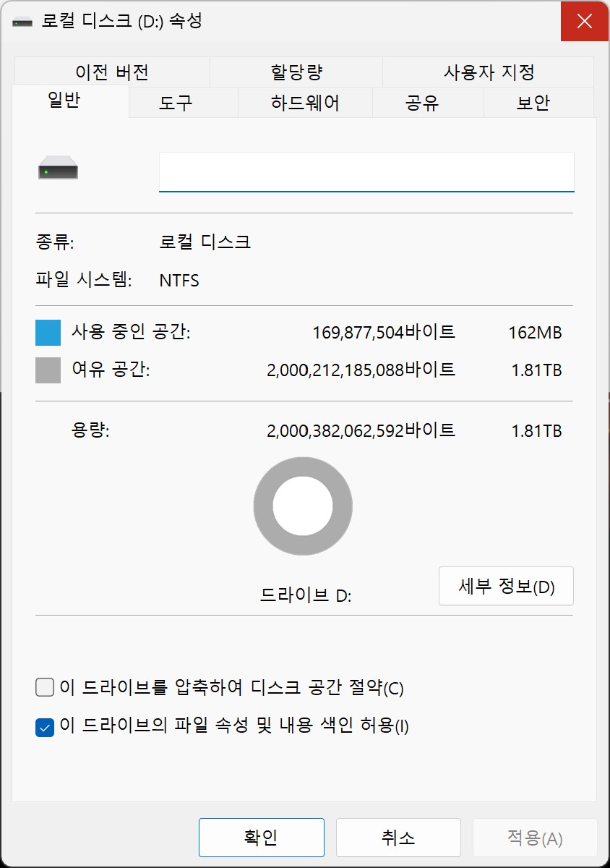Viewport: 610px width, 868px height.
Task: Focus the drive label text field
Action: (x=366, y=172)
